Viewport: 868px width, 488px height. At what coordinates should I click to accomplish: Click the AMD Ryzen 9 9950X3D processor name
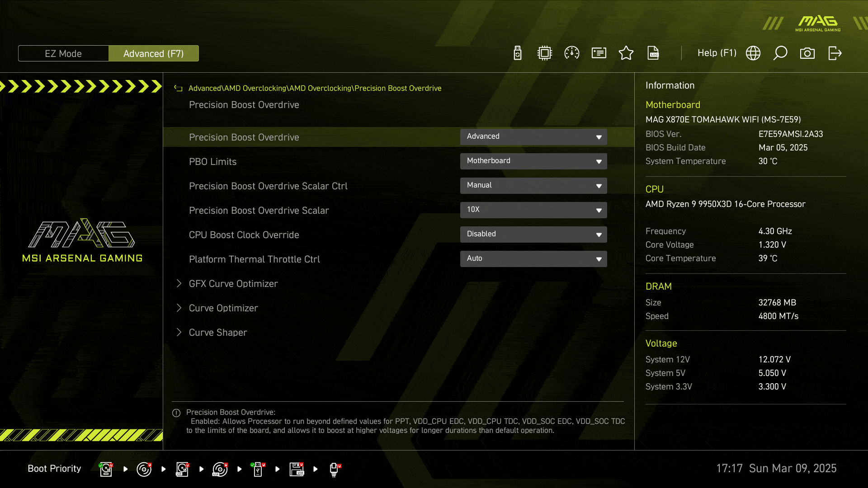(x=726, y=204)
